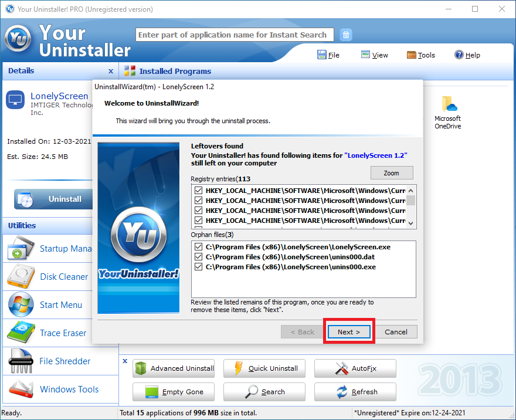The width and height of the screenshot is (516, 420).
Task: Open the Startup Manager utility icon
Action: (x=21, y=249)
